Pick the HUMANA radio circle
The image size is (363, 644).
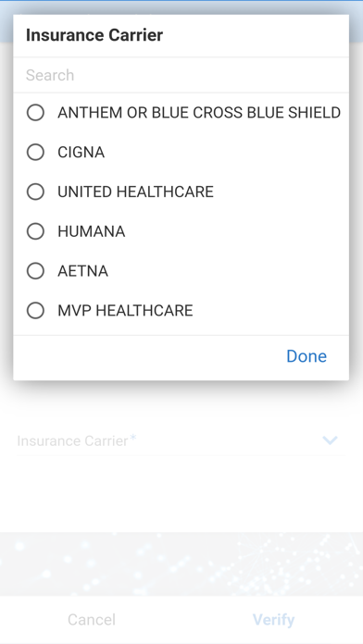click(35, 231)
